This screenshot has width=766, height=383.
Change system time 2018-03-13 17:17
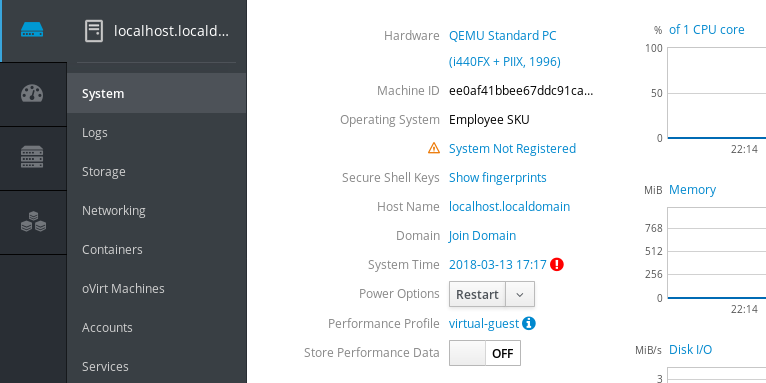(x=498, y=265)
